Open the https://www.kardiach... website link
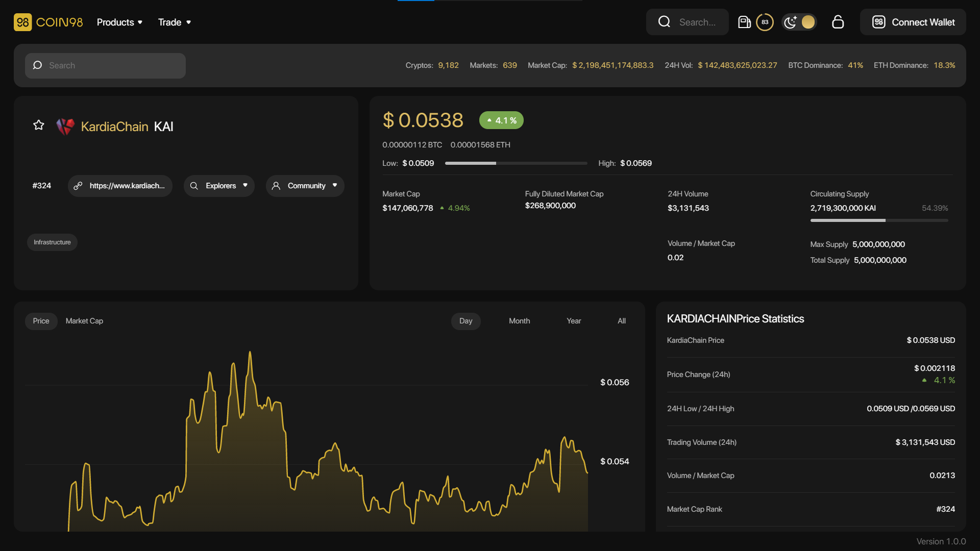Image resolution: width=980 pixels, height=551 pixels. pos(120,186)
